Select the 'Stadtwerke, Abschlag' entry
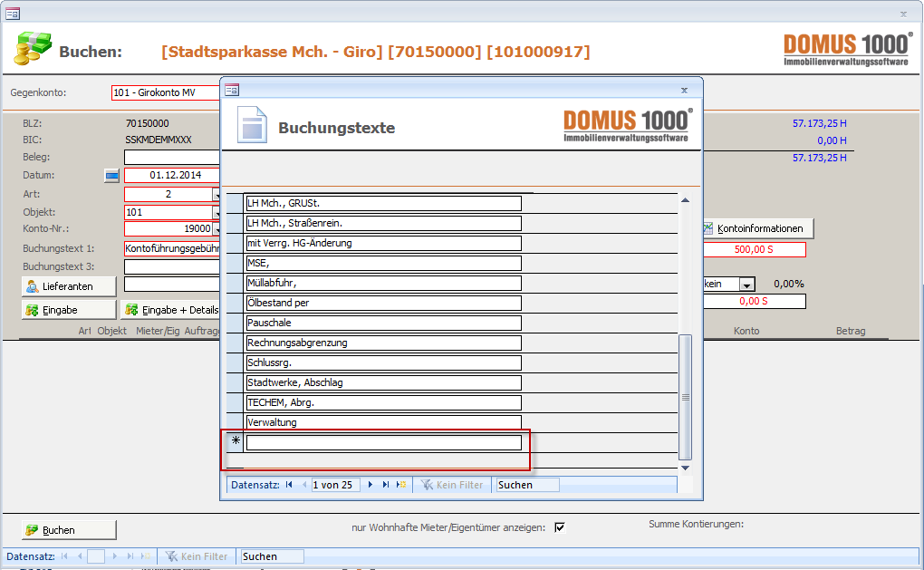 click(x=383, y=382)
